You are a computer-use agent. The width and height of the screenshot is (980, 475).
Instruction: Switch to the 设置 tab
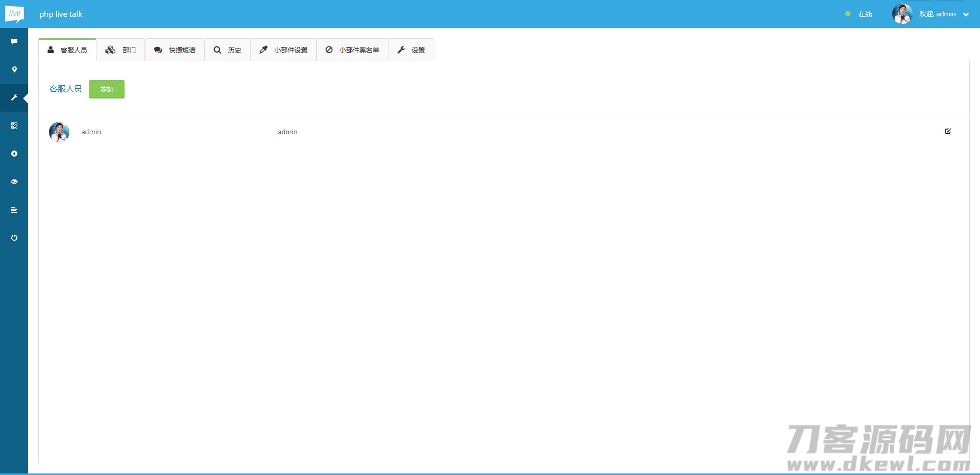(x=411, y=50)
